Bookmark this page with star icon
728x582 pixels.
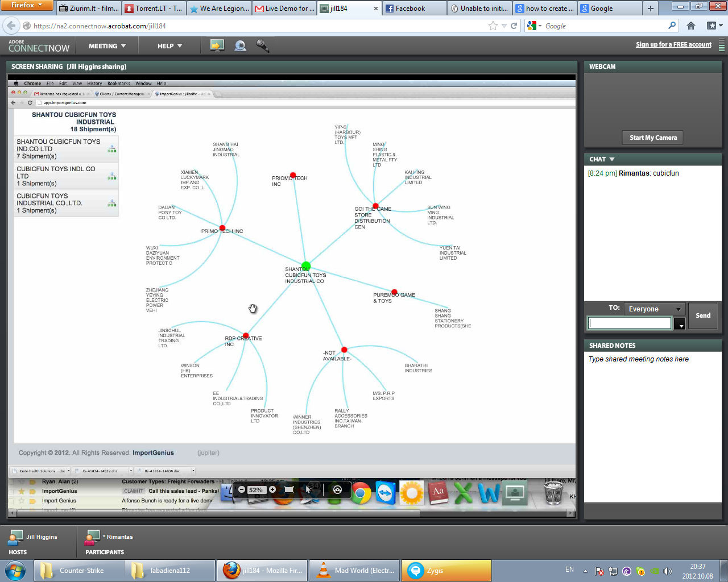(493, 26)
